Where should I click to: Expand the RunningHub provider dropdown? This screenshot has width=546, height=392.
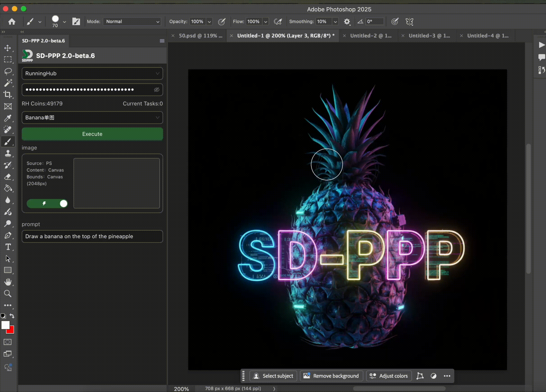[92, 73]
